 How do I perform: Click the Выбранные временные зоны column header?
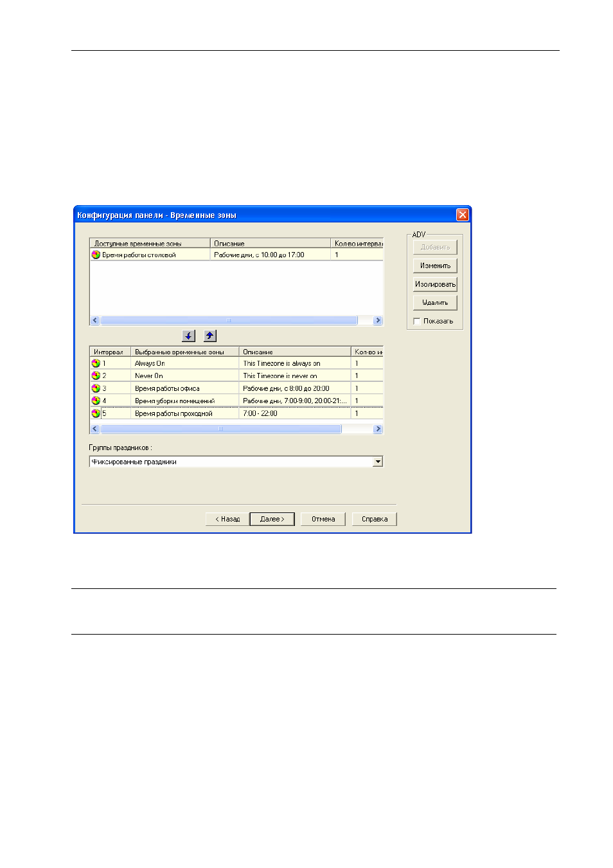185,352
